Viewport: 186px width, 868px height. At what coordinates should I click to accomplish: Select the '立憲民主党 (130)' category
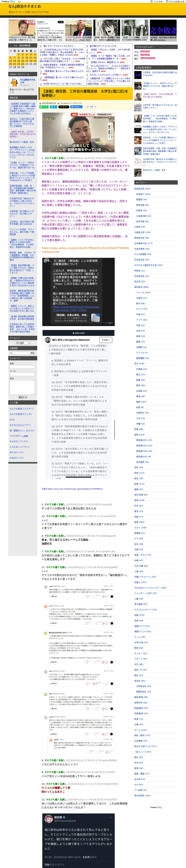click(142, 232)
